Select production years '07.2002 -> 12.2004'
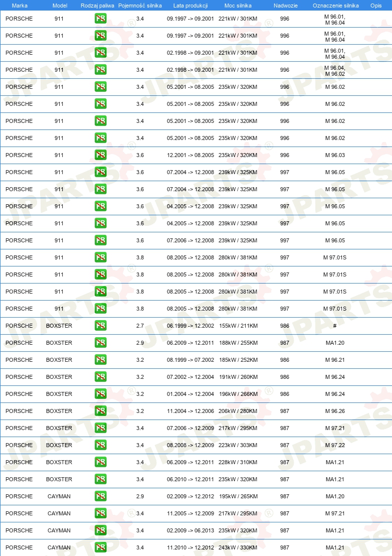The width and height of the screenshot is (392, 556). pos(190,376)
